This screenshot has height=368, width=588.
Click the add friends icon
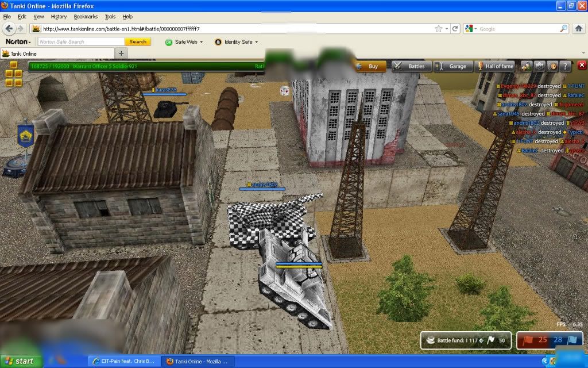pyautogui.click(x=527, y=66)
